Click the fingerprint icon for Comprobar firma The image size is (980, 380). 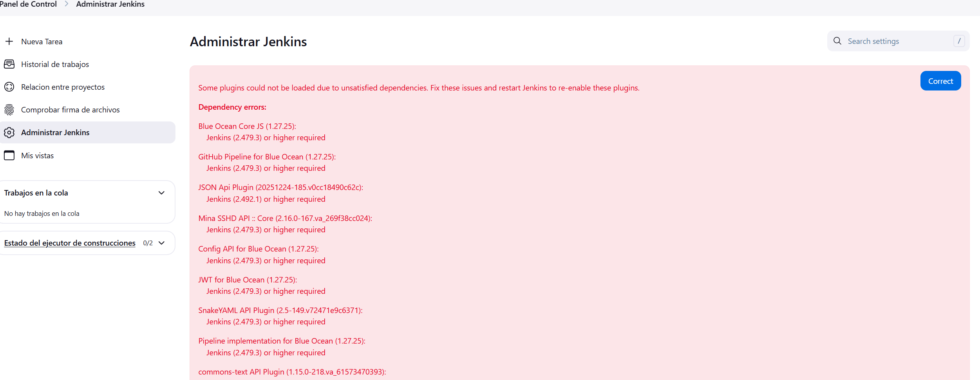click(9, 110)
